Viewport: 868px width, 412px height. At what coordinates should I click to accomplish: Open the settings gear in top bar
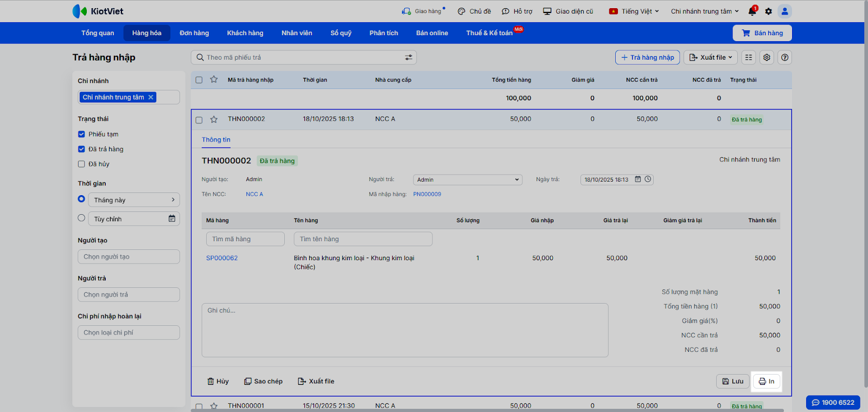click(x=768, y=11)
